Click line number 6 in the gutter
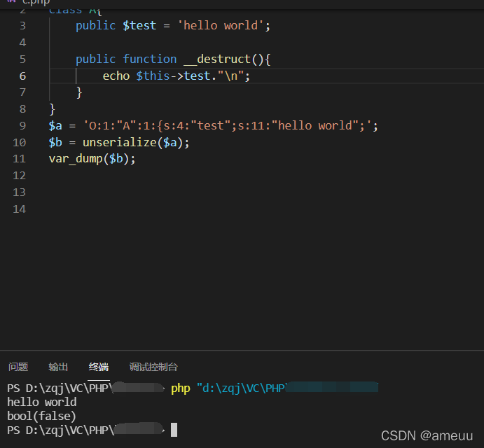The height and width of the screenshot is (448, 484). [x=22, y=76]
